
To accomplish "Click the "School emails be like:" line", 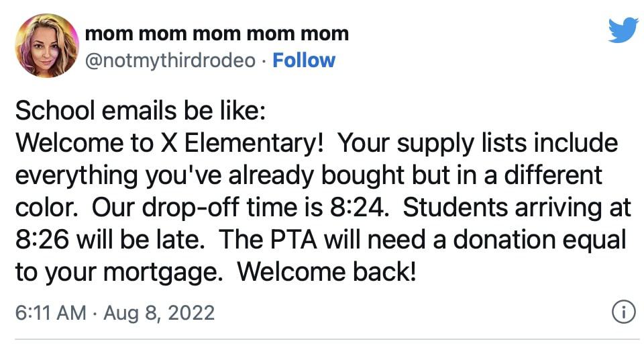I will click(x=140, y=111).
